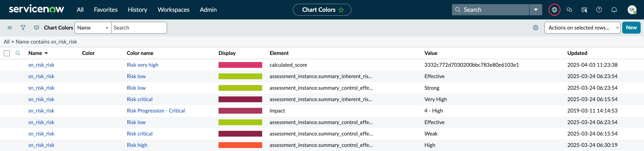Click the orange Risk high color swatch
Screen dimensions: 644x151
(x=240, y=145)
